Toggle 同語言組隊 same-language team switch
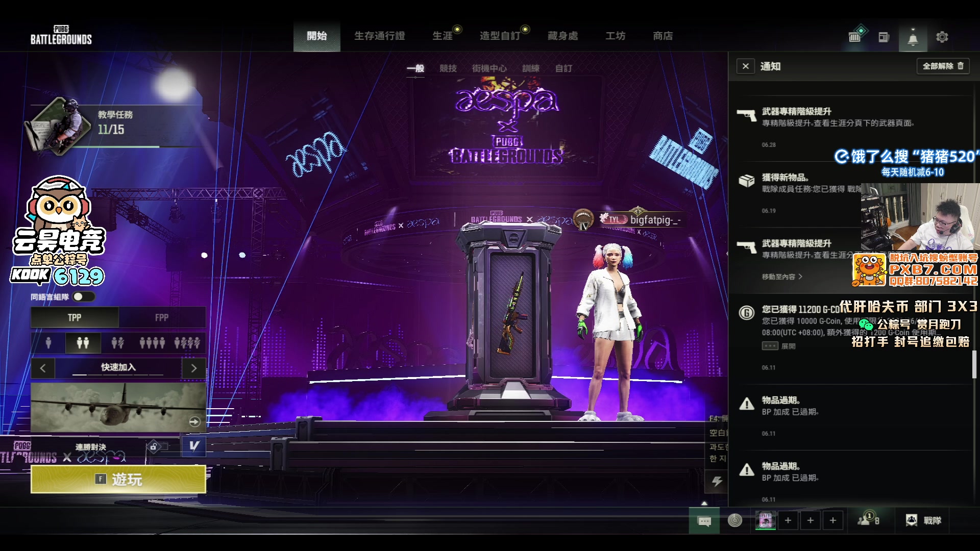 click(x=84, y=296)
